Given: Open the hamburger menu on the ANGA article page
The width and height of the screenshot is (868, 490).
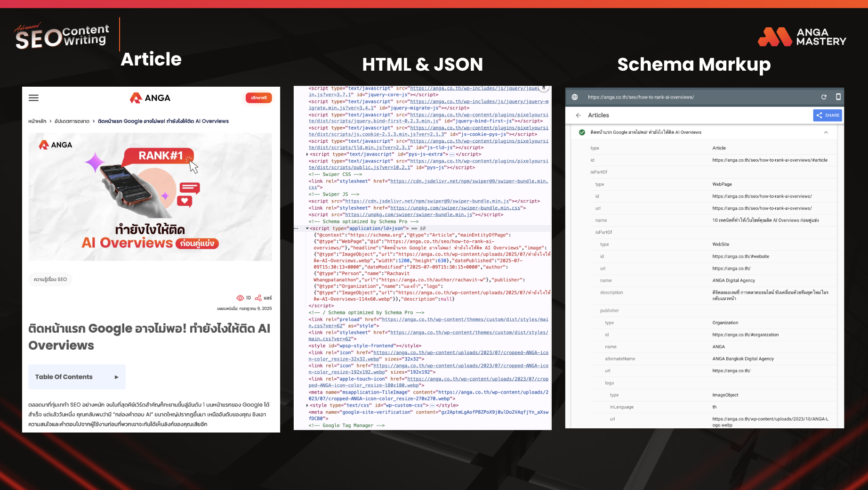Looking at the screenshot, I should (x=33, y=98).
